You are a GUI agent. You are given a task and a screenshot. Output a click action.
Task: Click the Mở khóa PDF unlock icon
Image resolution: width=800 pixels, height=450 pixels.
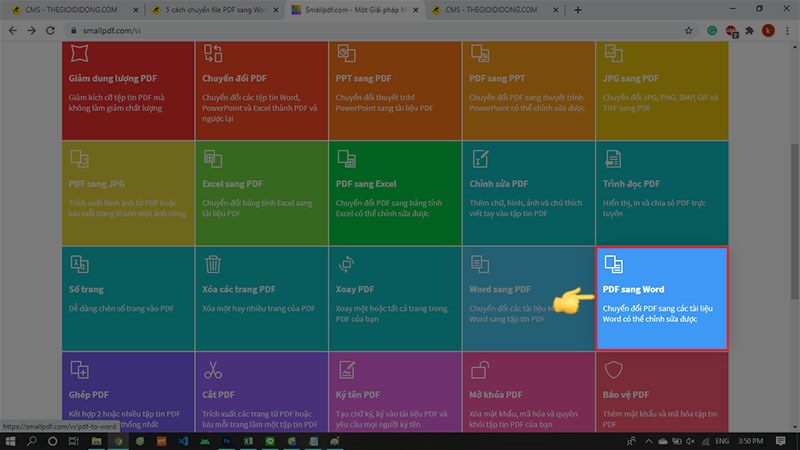(480, 370)
